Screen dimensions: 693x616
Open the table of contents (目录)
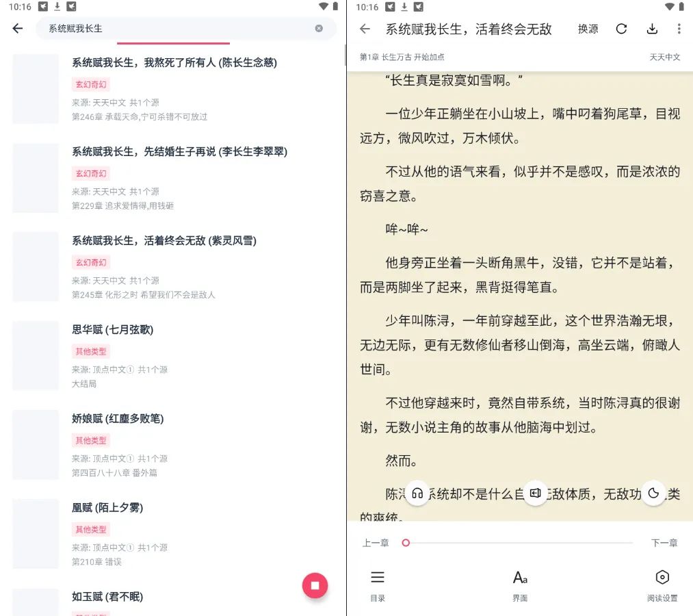click(378, 586)
